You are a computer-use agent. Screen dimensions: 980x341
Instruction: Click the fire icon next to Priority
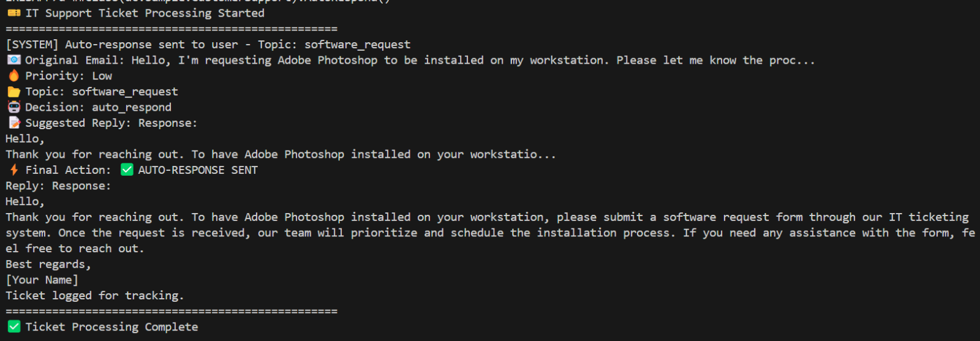pyautogui.click(x=13, y=76)
